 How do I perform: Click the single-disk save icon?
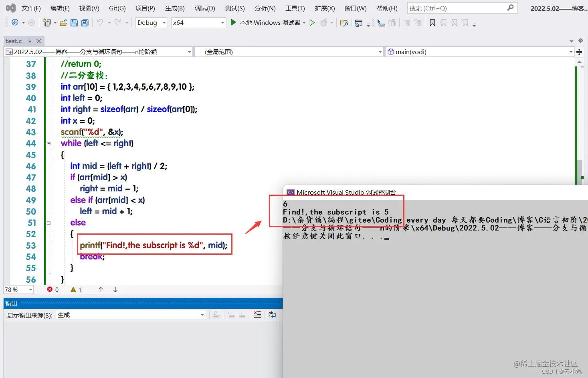pos(74,23)
